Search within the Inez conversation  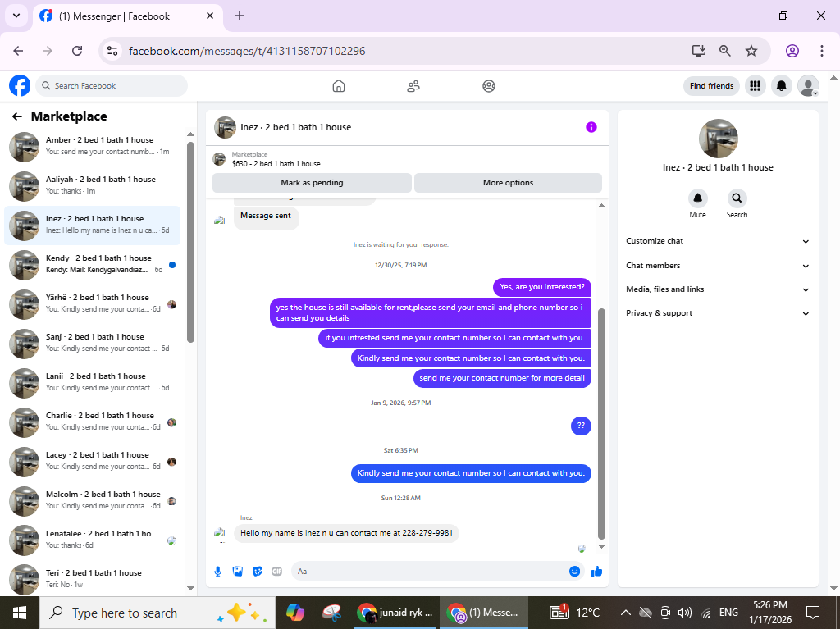click(x=737, y=198)
